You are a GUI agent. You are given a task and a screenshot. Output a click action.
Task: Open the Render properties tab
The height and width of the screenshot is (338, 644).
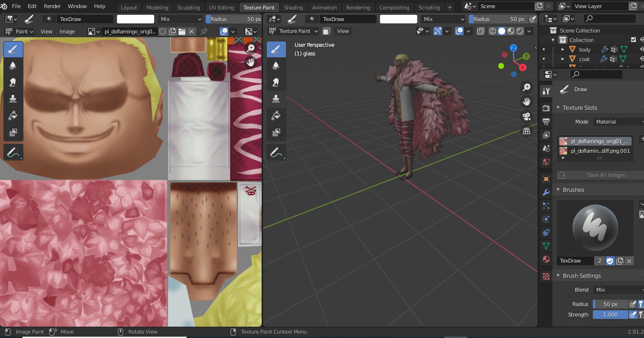click(546, 108)
